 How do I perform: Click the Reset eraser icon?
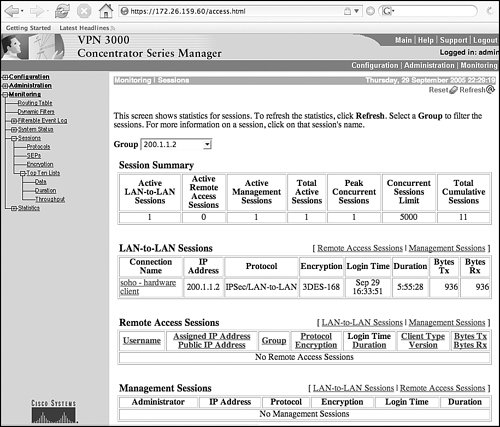click(454, 90)
